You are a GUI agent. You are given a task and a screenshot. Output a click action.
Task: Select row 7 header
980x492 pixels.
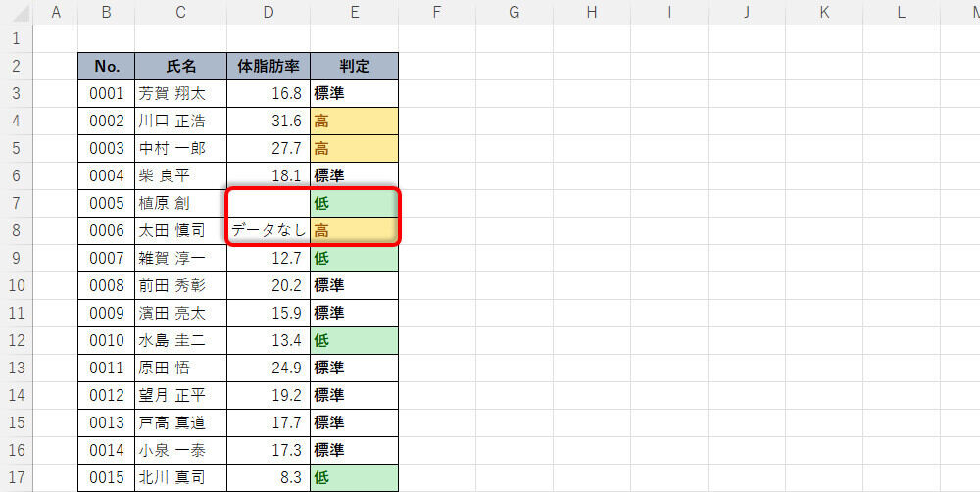pyautogui.click(x=17, y=203)
